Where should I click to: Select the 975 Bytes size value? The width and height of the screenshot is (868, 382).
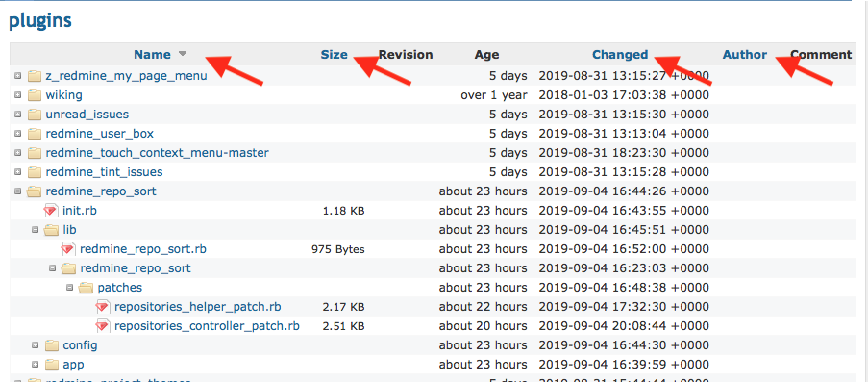[338, 249]
